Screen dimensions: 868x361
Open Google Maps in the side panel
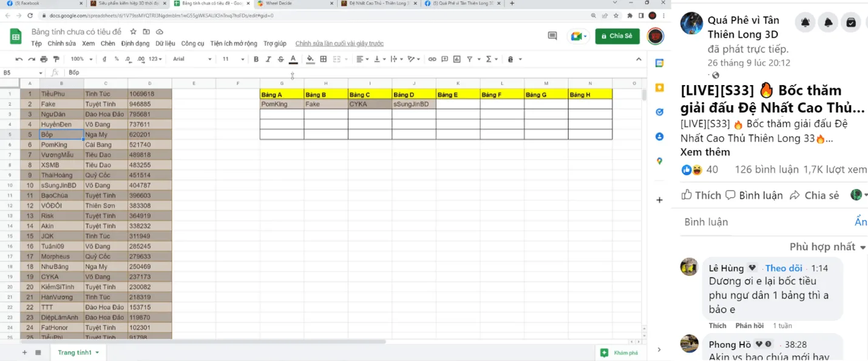coord(659,161)
